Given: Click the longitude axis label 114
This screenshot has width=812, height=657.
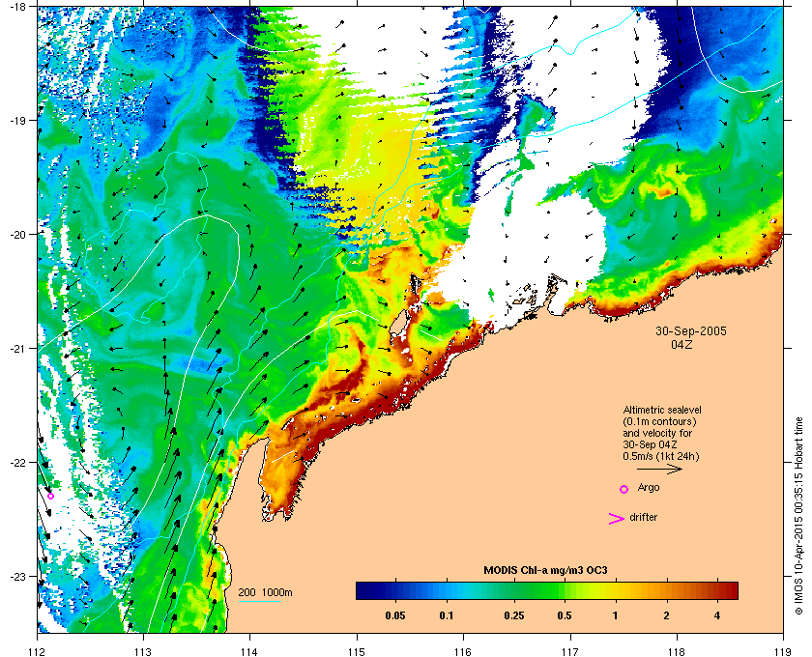Looking at the screenshot, I should pos(249,651).
